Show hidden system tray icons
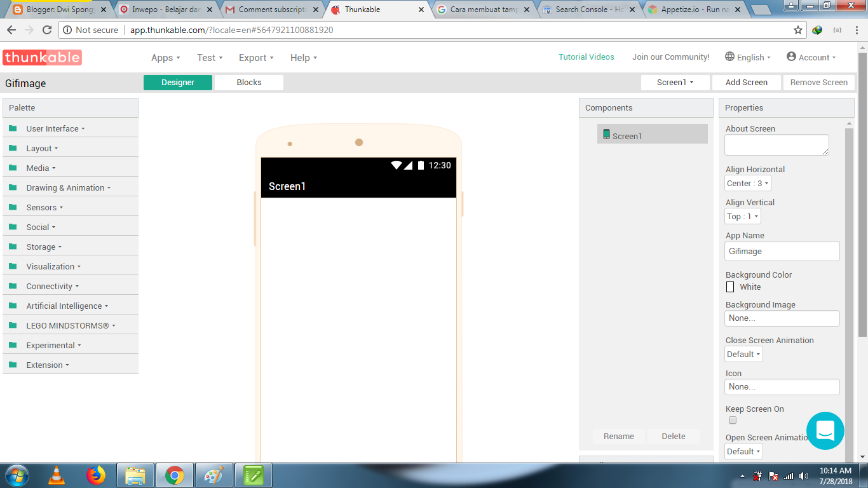 pyautogui.click(x=743, y=476)
